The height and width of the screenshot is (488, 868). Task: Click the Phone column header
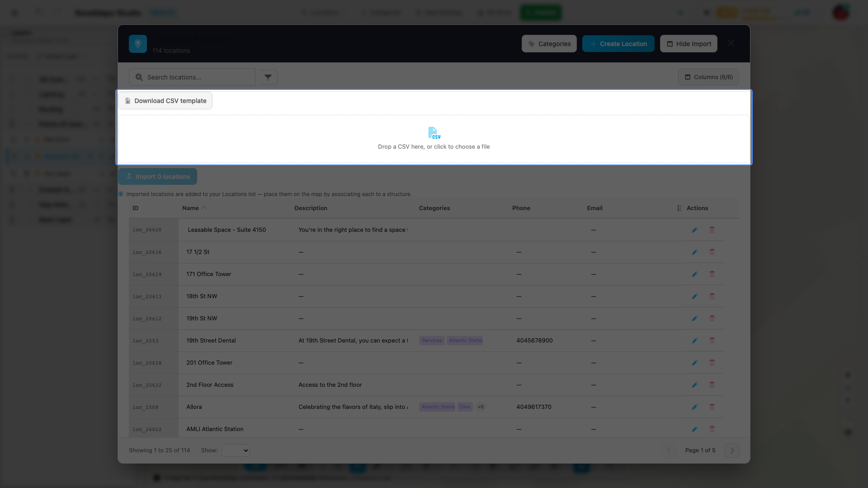pos(521,208)
